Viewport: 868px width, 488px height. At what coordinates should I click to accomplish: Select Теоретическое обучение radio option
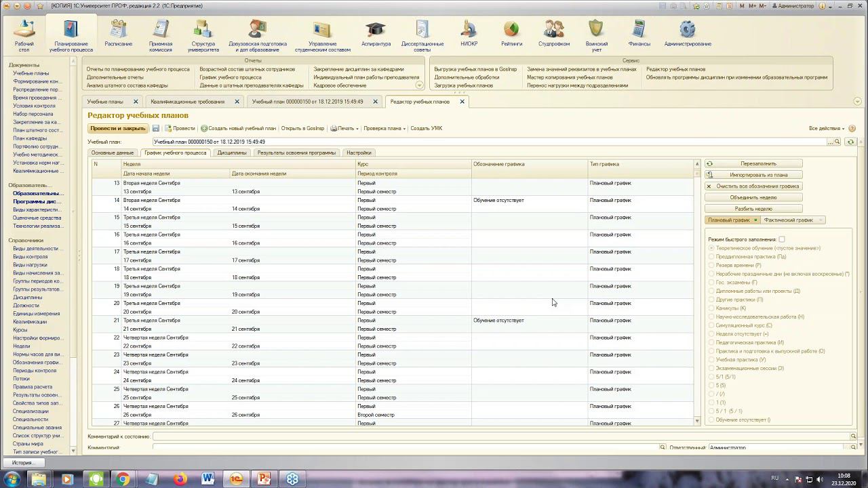pos(711,248)
